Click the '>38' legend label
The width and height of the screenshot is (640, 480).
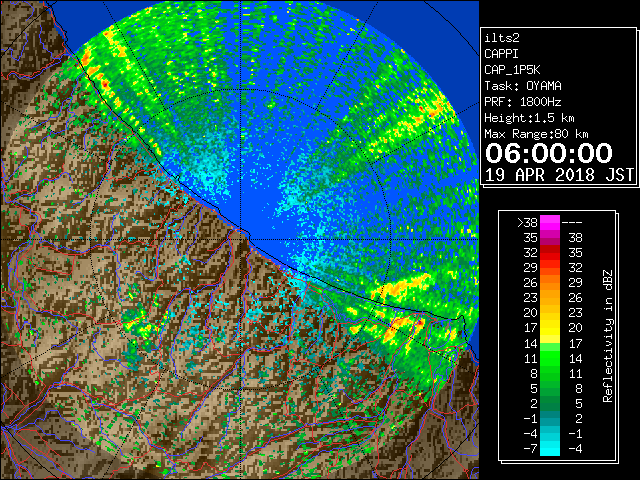(x=527, y=222)
